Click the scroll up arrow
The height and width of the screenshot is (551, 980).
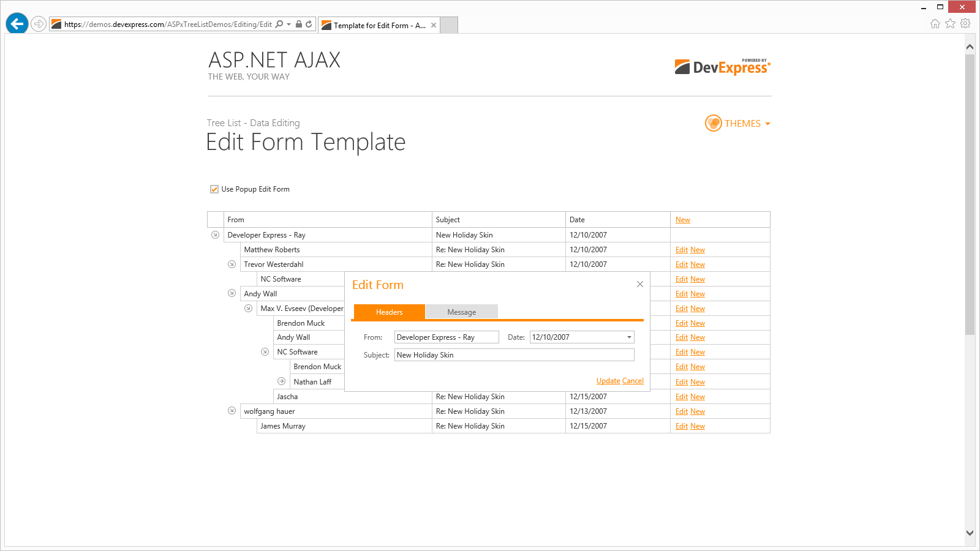click(970, 47)
